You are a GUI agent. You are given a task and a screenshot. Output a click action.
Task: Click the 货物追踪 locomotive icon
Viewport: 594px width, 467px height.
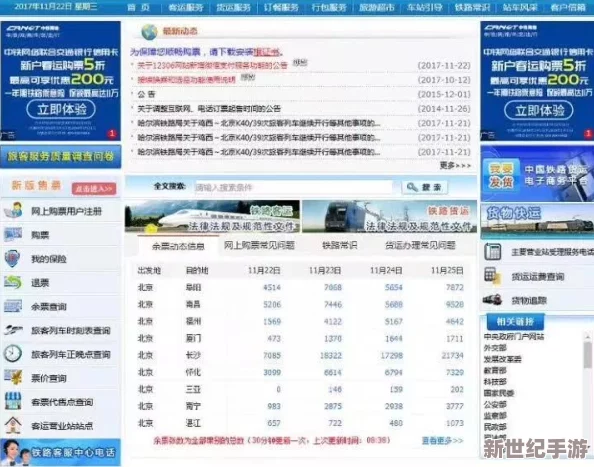tap(492, 300)
